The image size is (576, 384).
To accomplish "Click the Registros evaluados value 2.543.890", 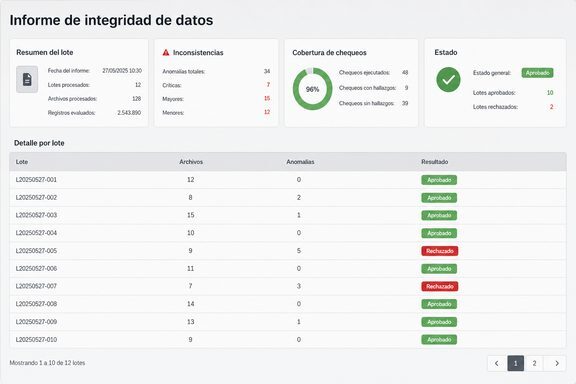I will point(129,112).
